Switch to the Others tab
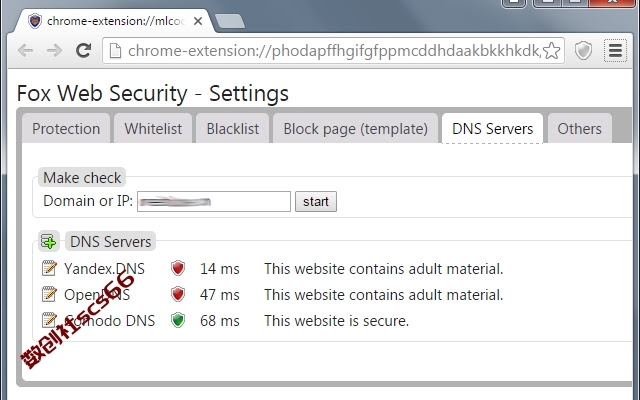Screen dimensions: 640x400 (x=580, y=129)
